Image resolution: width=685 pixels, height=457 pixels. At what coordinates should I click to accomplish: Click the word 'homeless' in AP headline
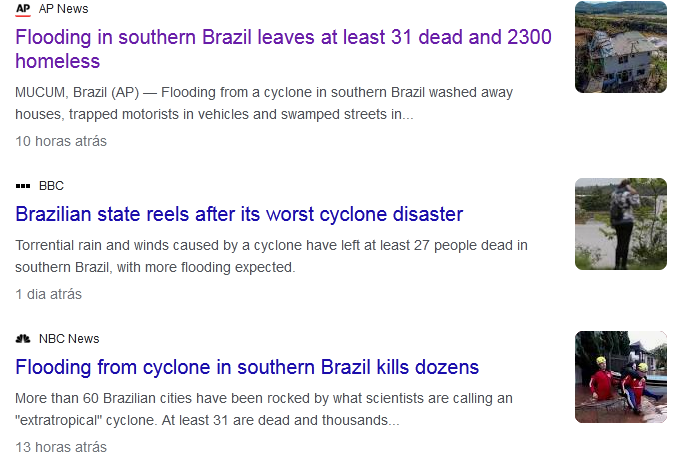tap(58, 61)
